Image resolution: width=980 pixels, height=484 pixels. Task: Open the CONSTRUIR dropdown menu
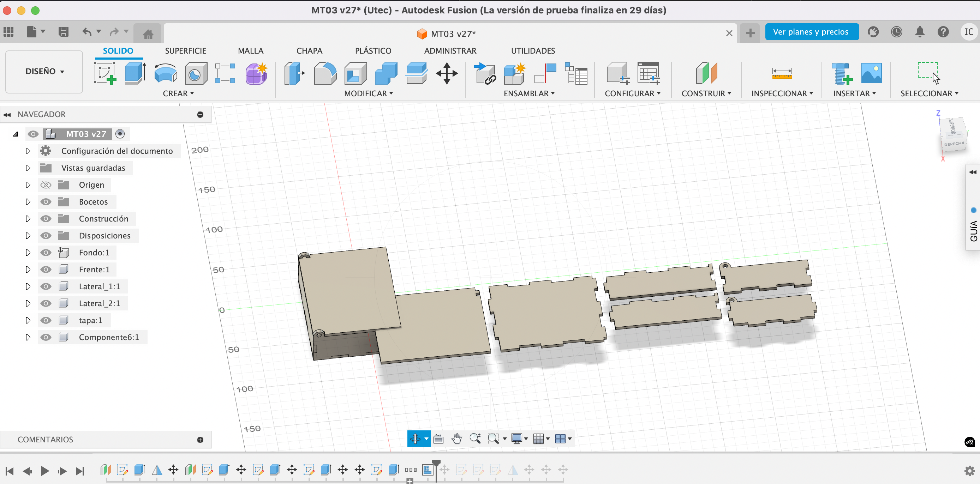(706, 93)
